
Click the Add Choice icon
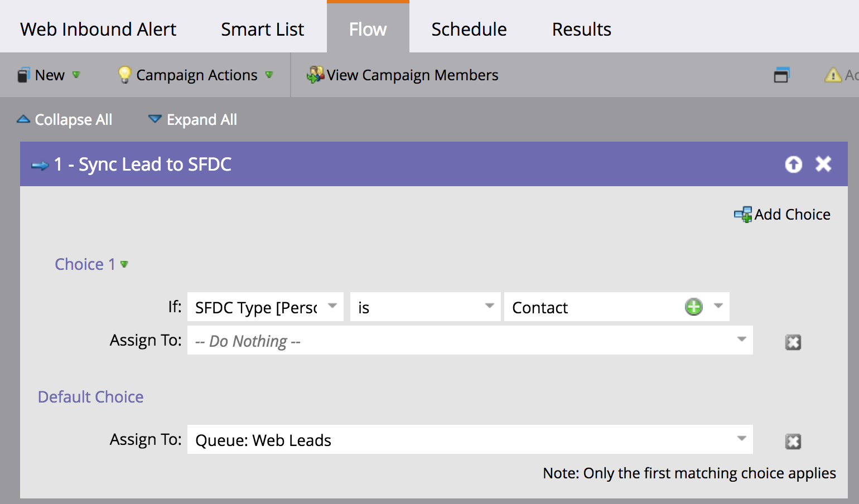point(742,215)
